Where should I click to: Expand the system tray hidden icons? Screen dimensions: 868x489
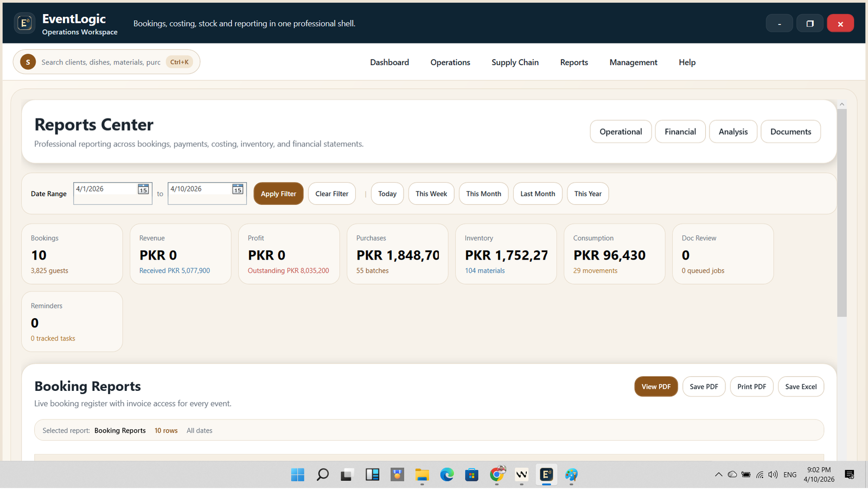(x=718, y=475)
